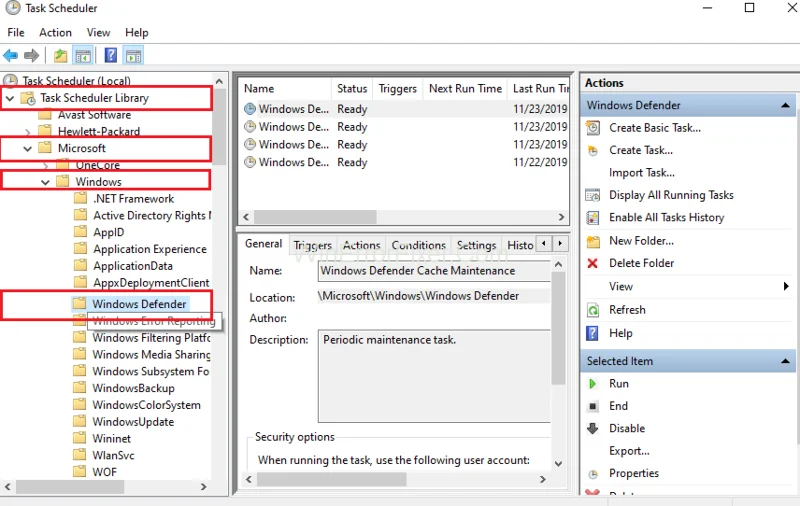
Task: Click Enable All Tasks History
Action: tap(666, 218)
